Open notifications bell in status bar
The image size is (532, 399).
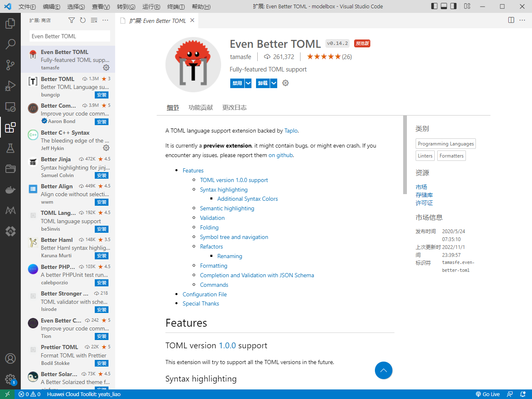[x=523, y=394]
